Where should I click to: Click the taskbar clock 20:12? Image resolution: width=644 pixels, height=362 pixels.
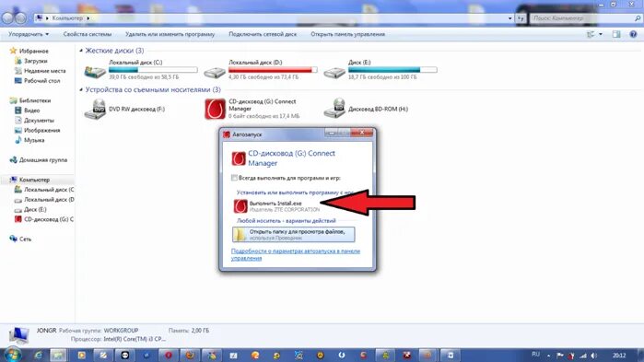[618, 356]
